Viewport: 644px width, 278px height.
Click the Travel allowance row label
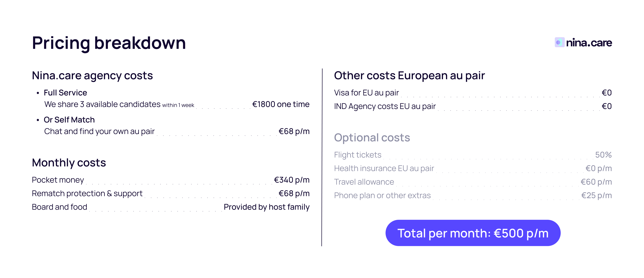(x=364, y=182)
